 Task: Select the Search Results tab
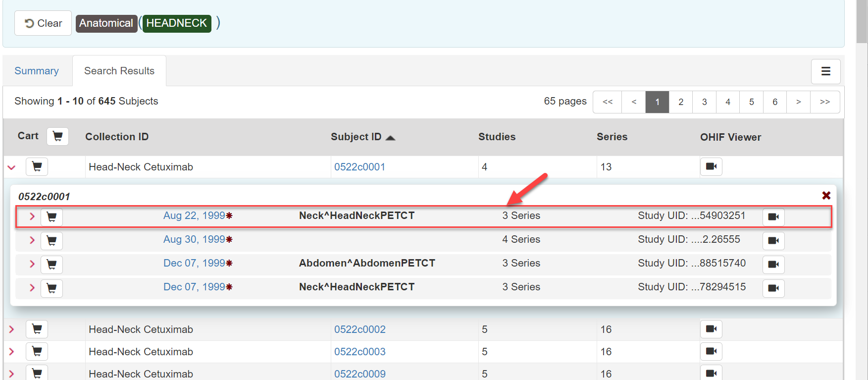119,71
